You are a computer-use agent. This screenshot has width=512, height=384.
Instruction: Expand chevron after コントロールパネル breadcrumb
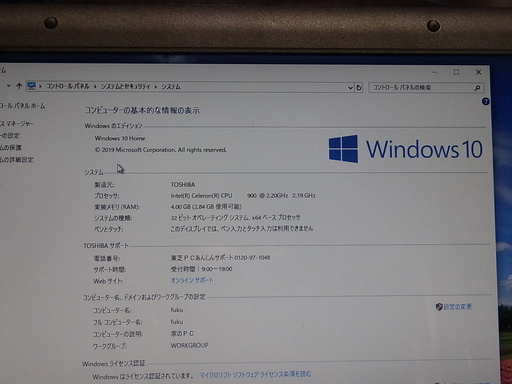pyautogui.click(x=95, y=87)
